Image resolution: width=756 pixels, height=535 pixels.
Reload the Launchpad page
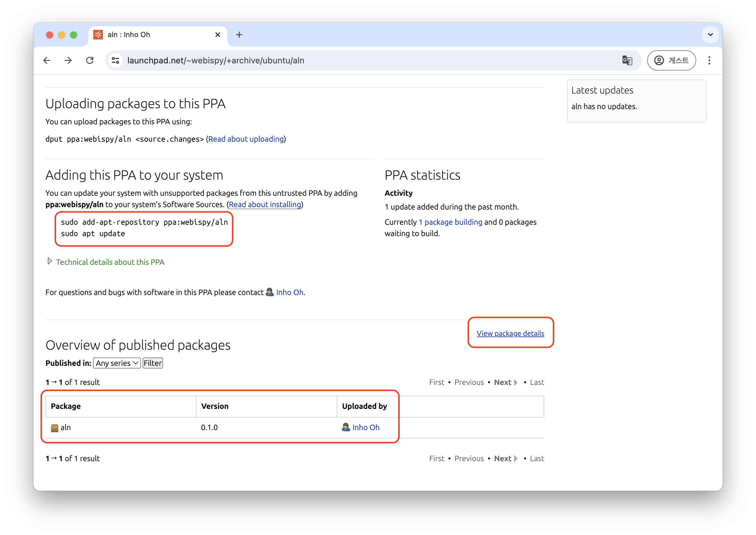point(90,61)
